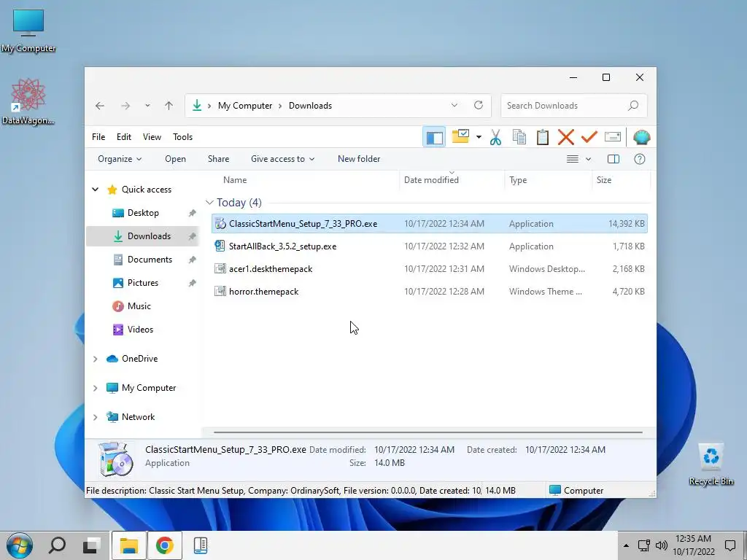Click the ClassicStartMenu installer thumbnail in details pane
This screenshot has width=747, height=560.
(x=115, y=459)
